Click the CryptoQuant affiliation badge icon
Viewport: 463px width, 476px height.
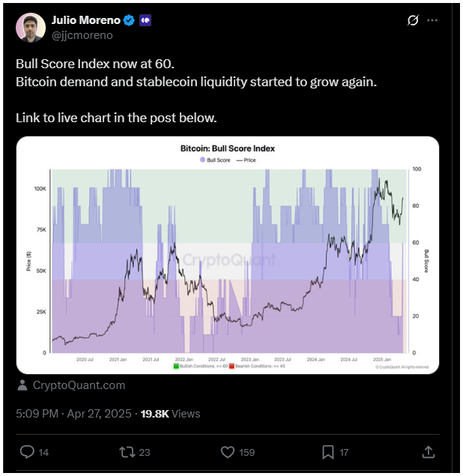[x=145, y=20]
